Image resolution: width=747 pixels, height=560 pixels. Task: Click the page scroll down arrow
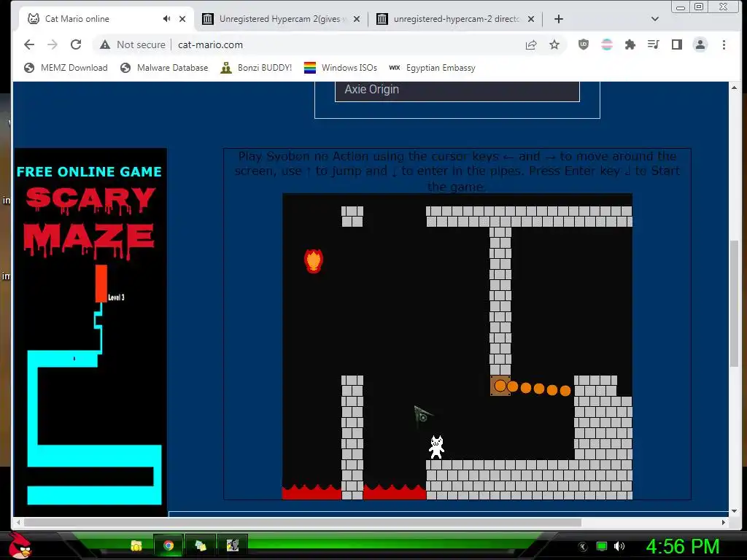(x=734, y=511)
